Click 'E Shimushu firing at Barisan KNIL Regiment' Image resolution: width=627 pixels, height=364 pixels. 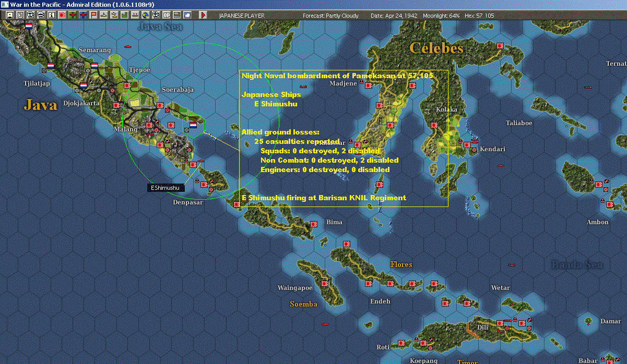[324, 198]
